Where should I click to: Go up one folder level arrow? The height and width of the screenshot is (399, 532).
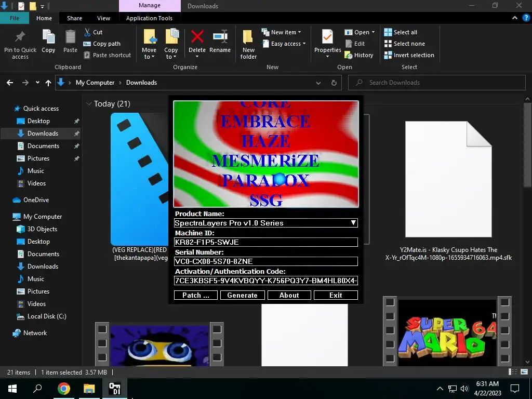click(48, 83)
